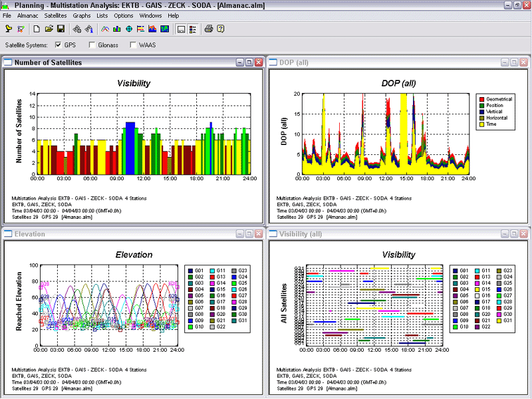
Task: Click the New file toolbar icon
Action: point(37,29)
